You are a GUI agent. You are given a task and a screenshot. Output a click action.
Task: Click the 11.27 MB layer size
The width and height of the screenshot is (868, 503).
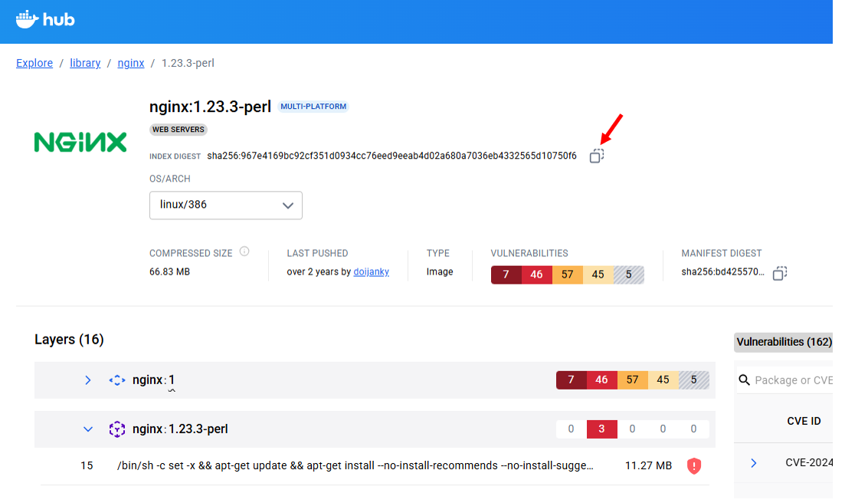point(648,466)
